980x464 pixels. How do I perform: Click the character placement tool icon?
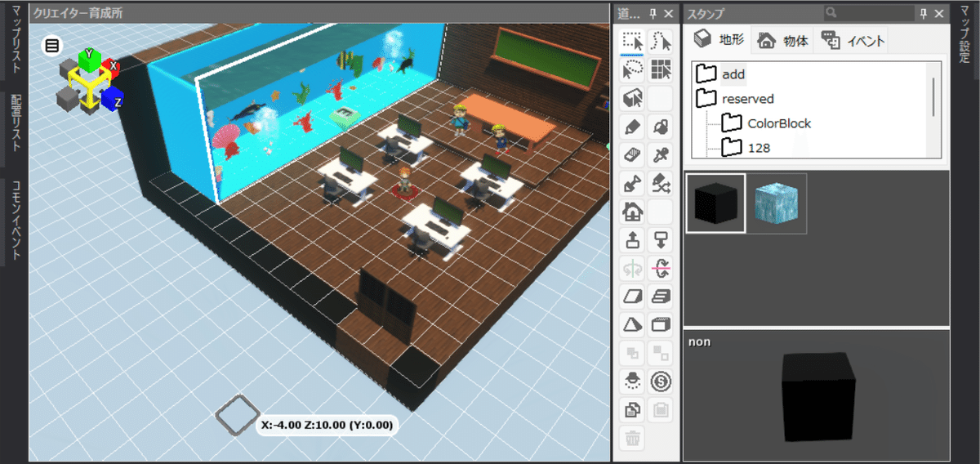click(633, 381)
